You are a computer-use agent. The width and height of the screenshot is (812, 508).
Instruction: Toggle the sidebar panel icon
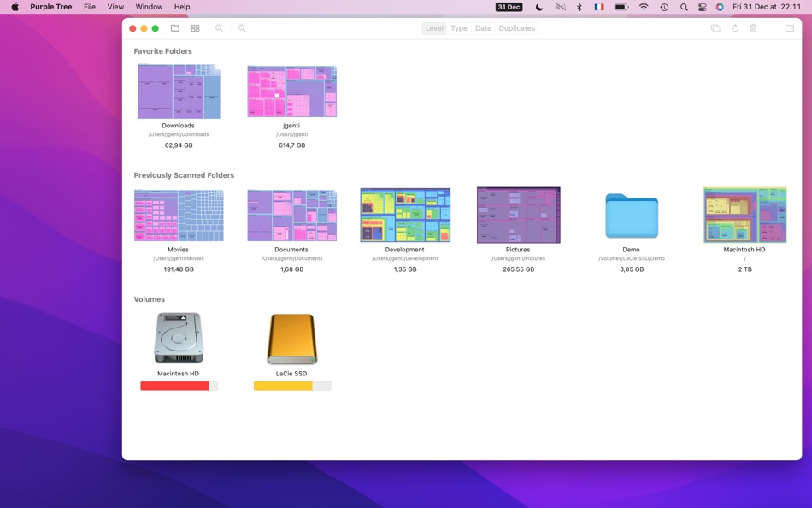pos(790,28)
